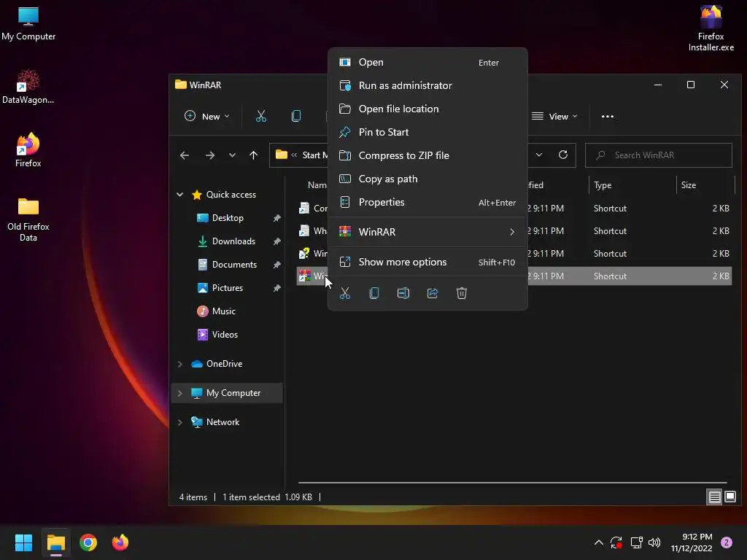Open Firefox Installer.exe on desktop
The height and width of the screenshot is (560, 747).
click(x=711, y=28)
